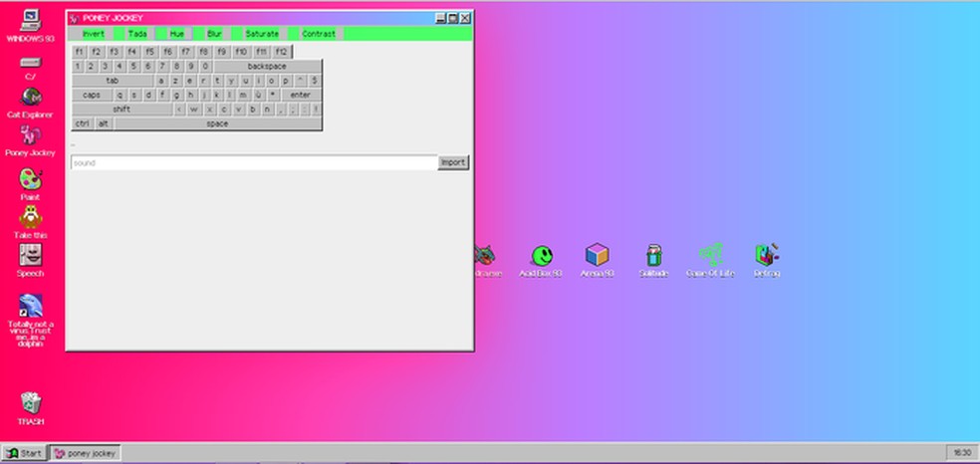Click the taskbar clock showing 16:30
Screen dimensions: 980x464
pyautogui.click(x=962, y=453)
